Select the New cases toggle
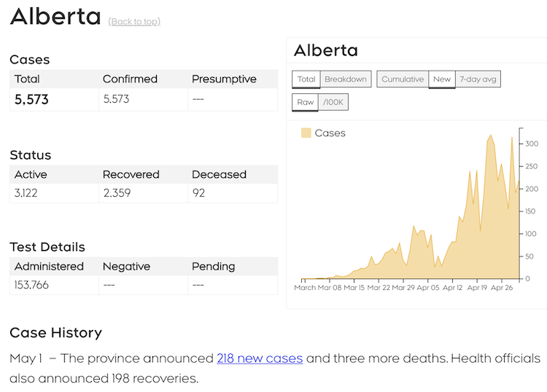Screen dimensions: 547x392 (x=442, y=79)
